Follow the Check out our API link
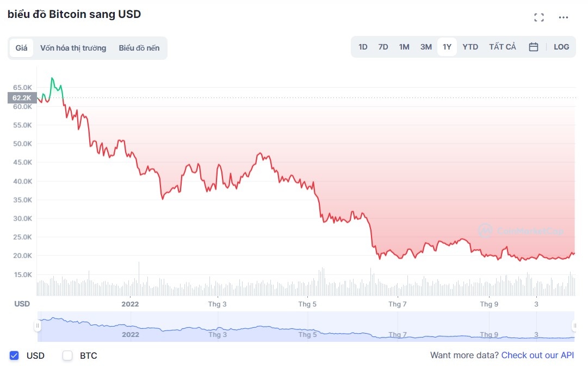 (537, 355)
